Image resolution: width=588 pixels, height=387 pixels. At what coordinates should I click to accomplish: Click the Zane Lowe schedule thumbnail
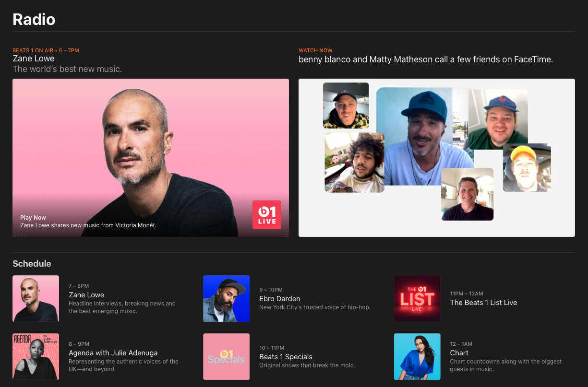(36, 298)
